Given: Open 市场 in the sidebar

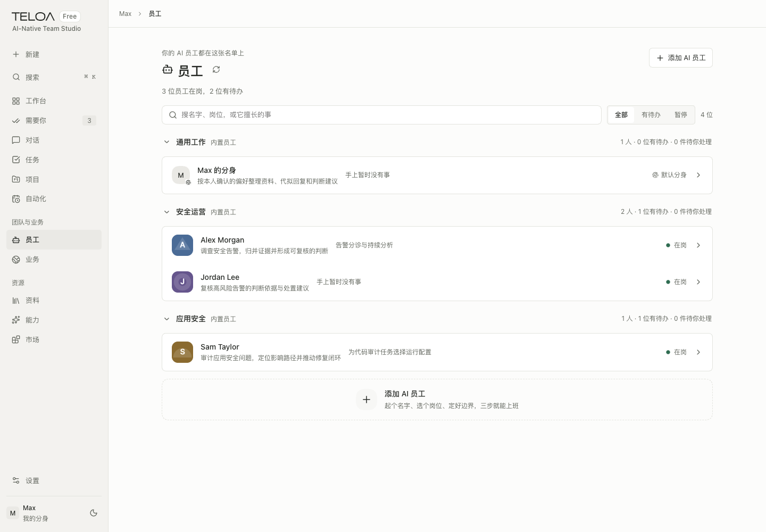Looking at the screenshot, I should click(54, 339).
